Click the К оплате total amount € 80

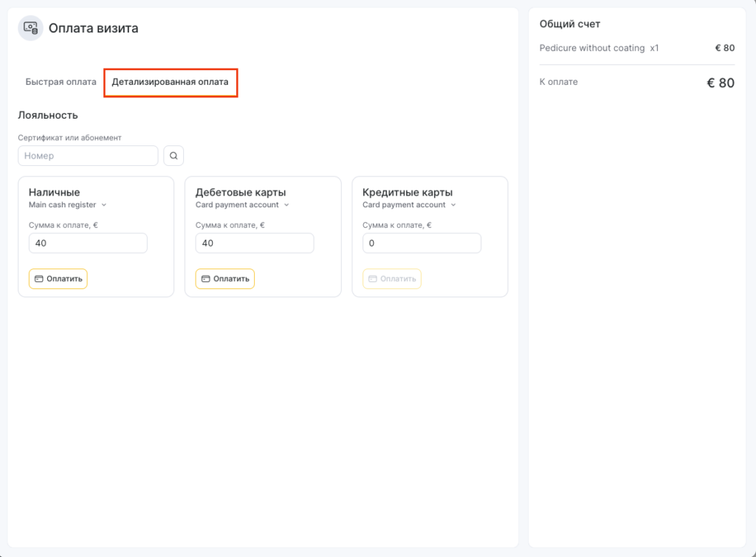(x=720, y=83)
